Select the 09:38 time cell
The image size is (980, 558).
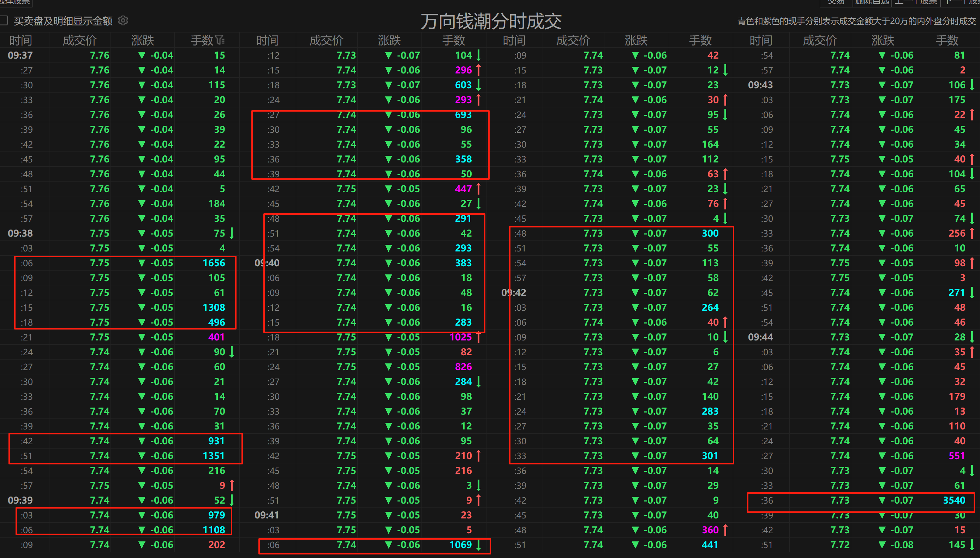(20, 233)
